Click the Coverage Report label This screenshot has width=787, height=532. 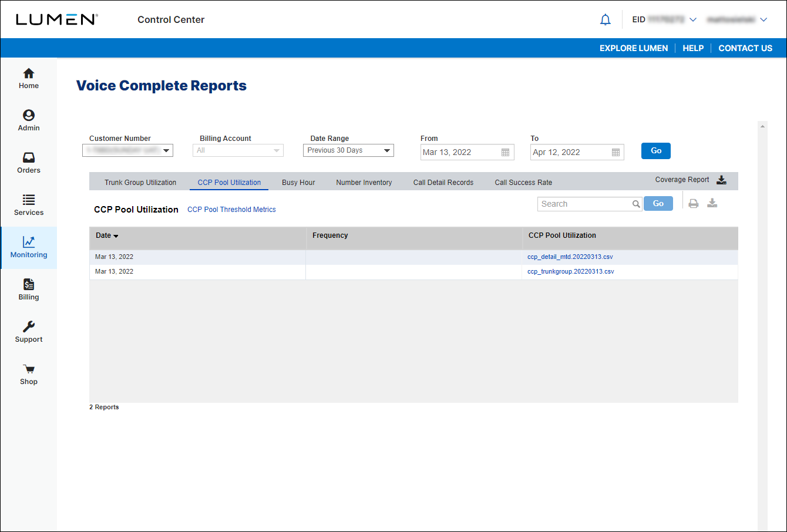coord(682,180)
